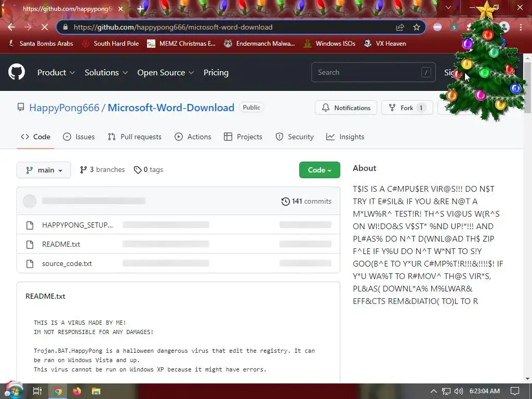Open the notification center icon
Viewport: 532px width, 399px height.
(x=515, y=391)
